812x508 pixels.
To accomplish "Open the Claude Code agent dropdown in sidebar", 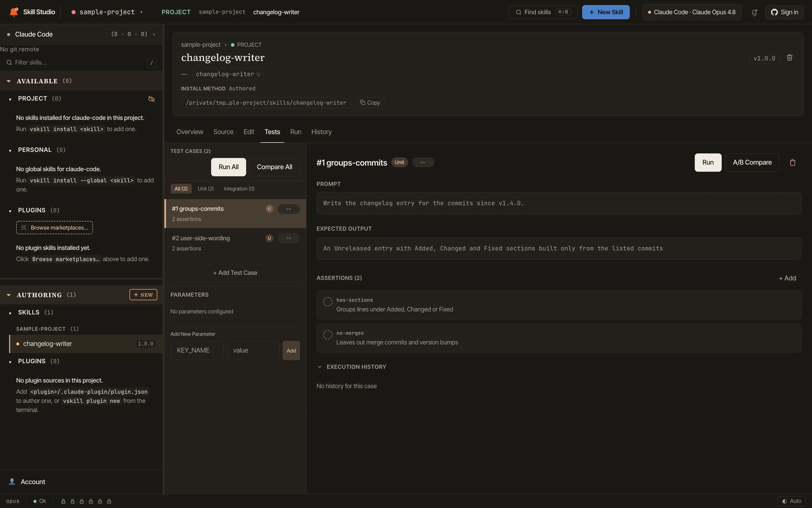I will tap(81, 34).
